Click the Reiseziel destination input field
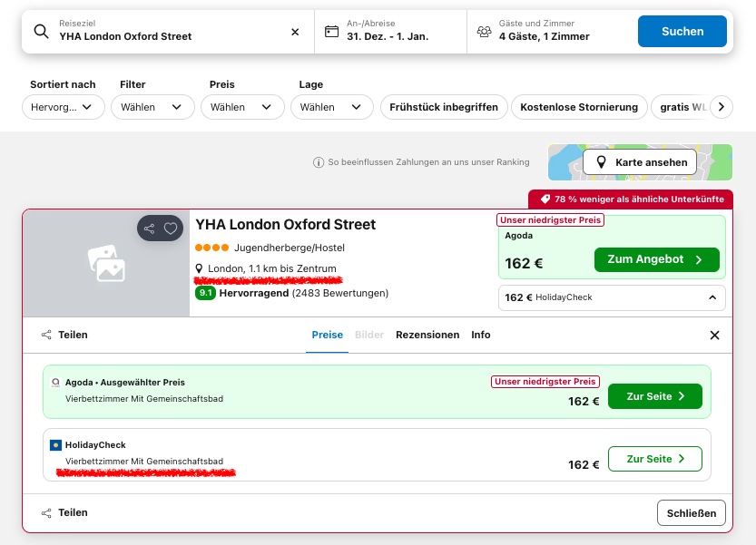 point(168,32)
